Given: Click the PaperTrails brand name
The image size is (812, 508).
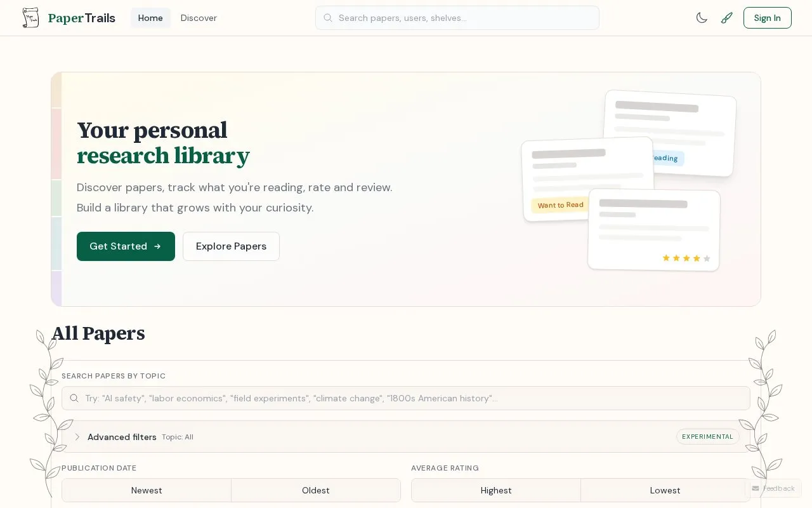Looking at the screenshot, I should [82, 18].
